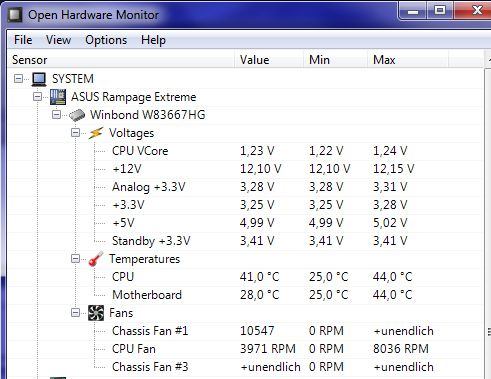This screenshot has width=491, height=379.
Task: Open the Options menu
Action: coord(106,40)
